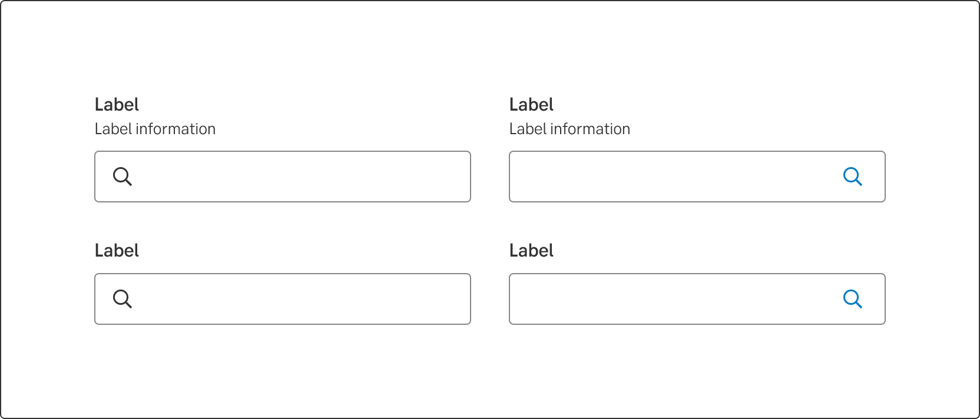The image size is (980, 419).
Task: Select the magnifier icon in the bottom-left field
Action: coord(122,299)
